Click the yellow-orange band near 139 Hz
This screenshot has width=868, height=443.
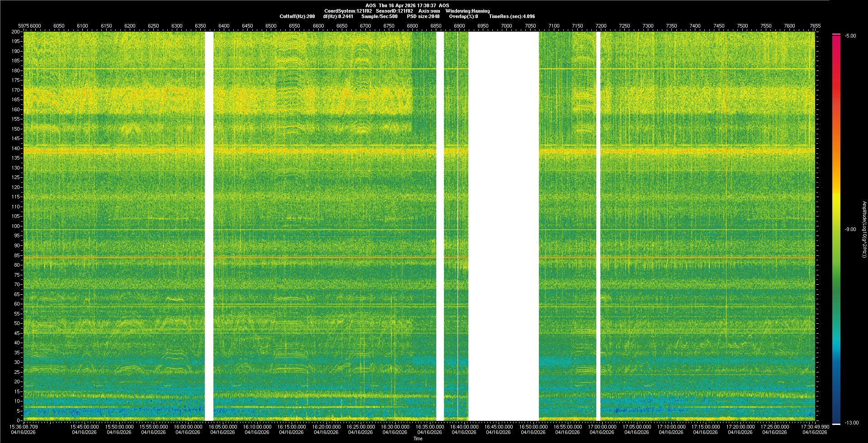pyautogui.click(x=316, y=151)
